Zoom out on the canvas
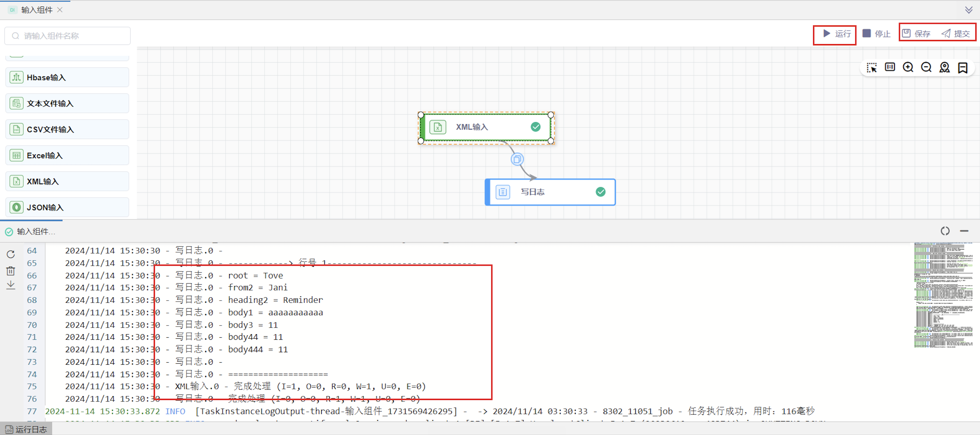Image resolution: width=980 pixels, height=435 pixels. [926, 67]
